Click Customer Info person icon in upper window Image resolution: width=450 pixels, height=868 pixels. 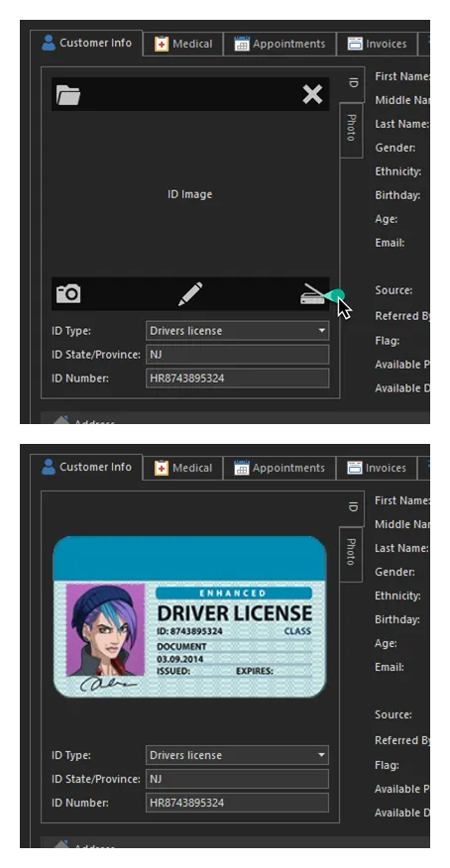coord(49,44)
